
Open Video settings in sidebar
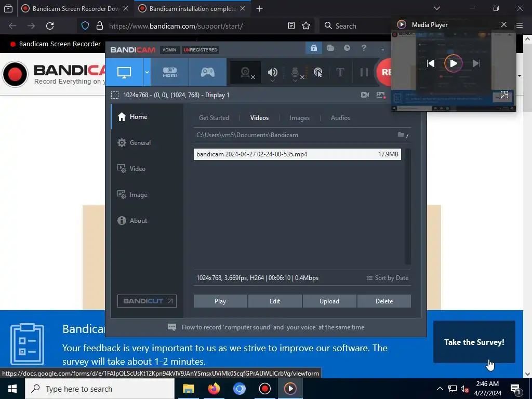pyautogui.click(x=147, y=169)
